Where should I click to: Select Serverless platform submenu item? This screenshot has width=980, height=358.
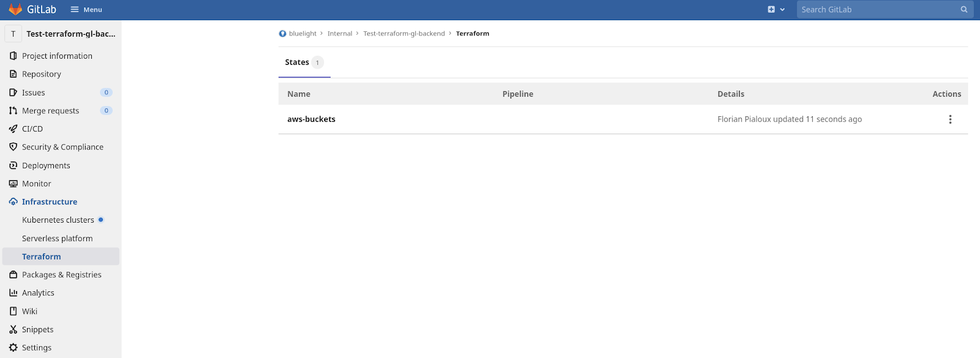click(x=57, y=238)
